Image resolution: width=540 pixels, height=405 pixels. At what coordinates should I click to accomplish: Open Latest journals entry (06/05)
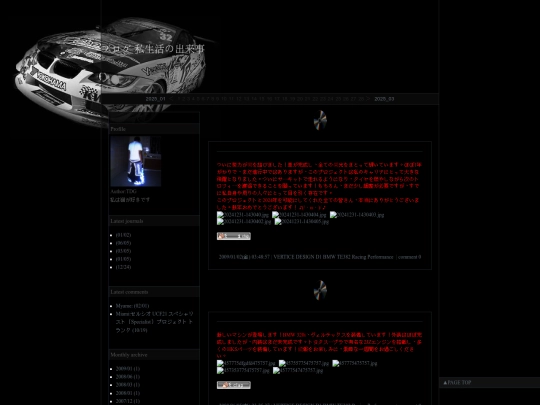(123, 243)
